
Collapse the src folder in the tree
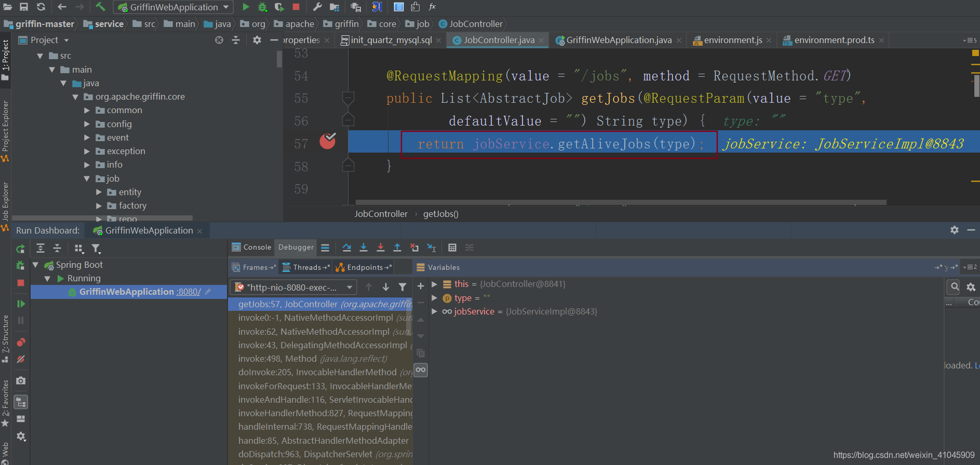point(40,56)
